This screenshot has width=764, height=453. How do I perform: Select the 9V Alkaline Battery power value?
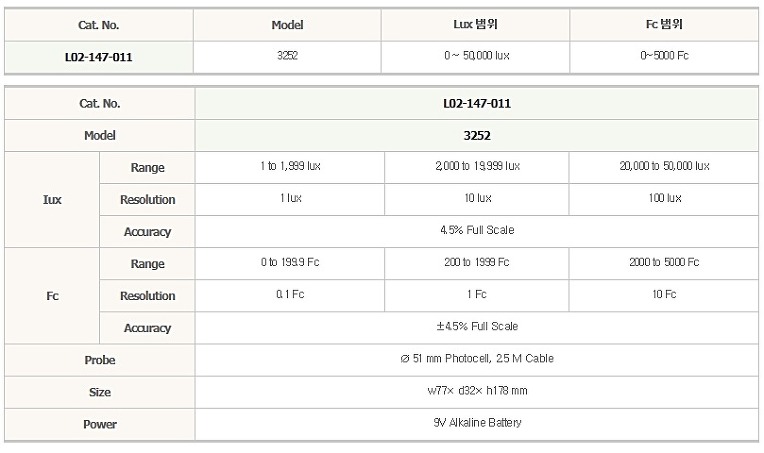click(x=477, y=423)
